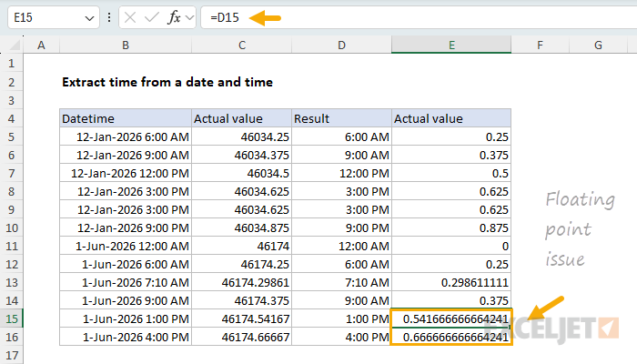Select column A header
637x364 pixels.
click(41, 45)
